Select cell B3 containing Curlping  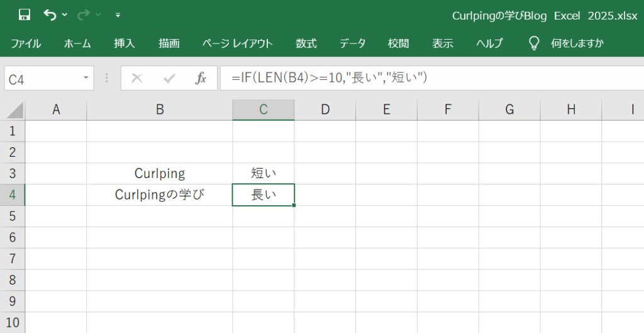point(160,174)
